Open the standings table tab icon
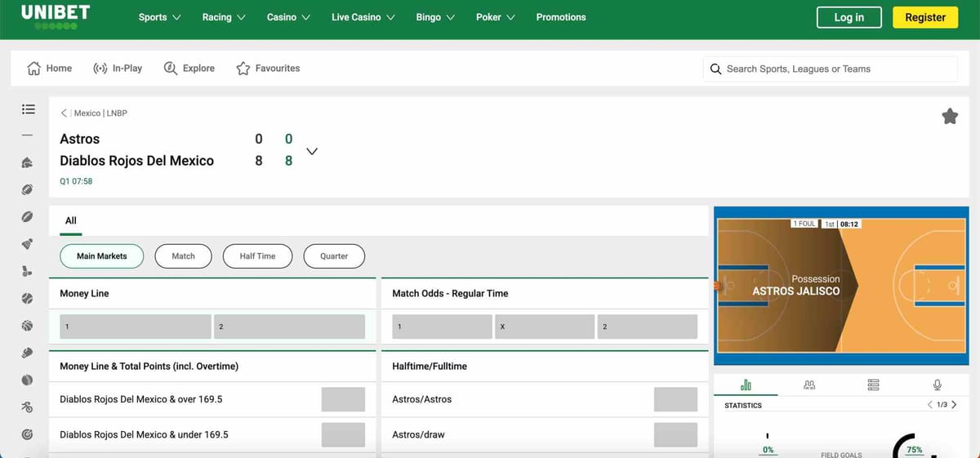This screenshot has width=980, height=458. click(873, 385)
